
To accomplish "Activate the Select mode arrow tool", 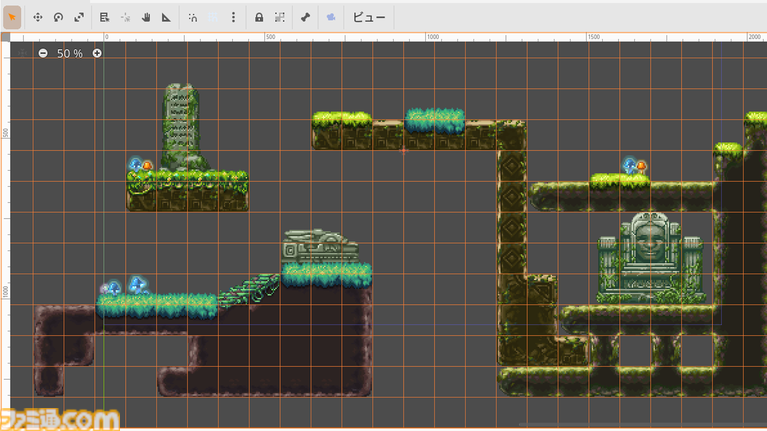I will tap(12, 17).
